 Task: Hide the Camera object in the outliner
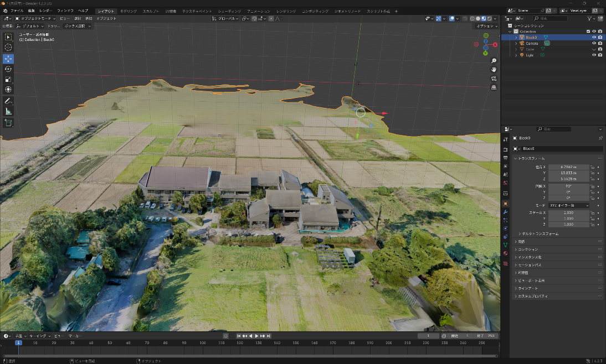pyautogui.click(x=594, y=43)
